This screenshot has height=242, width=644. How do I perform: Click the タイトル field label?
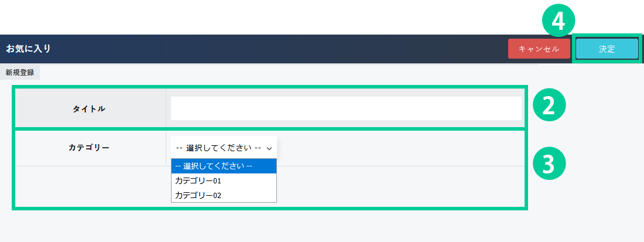point(89,109)
